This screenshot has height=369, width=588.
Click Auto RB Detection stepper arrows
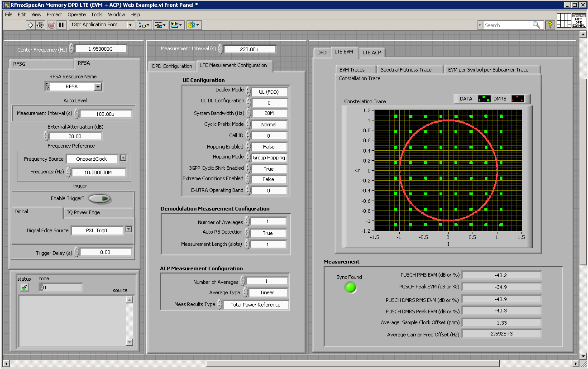click(x=247, y=233)
